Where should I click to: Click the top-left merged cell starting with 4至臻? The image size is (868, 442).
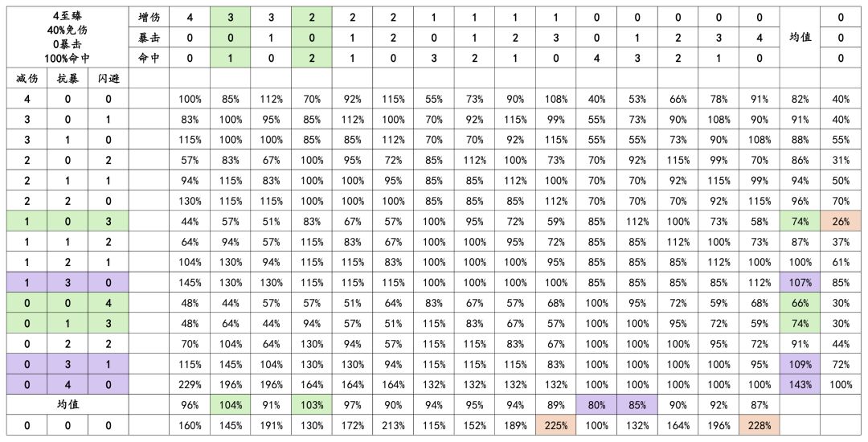(x=67, y=37)
